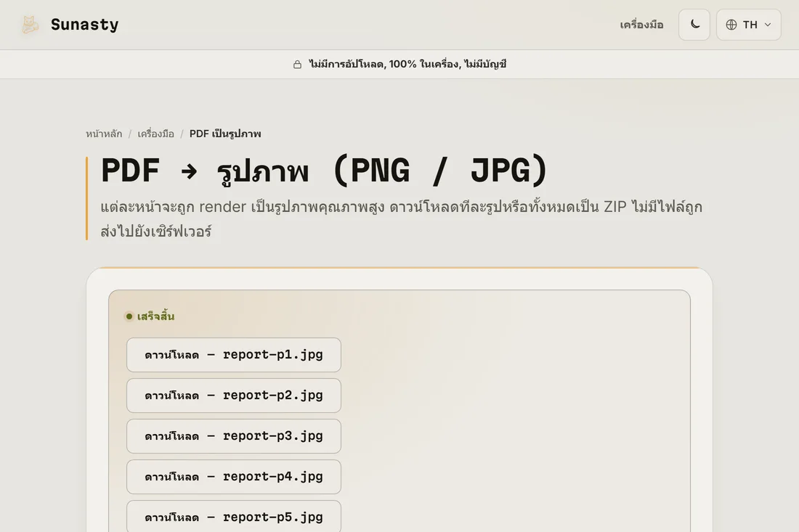
Task: Go to หน้าหลัก breadcrumb
Action: (x=104, y=134)
